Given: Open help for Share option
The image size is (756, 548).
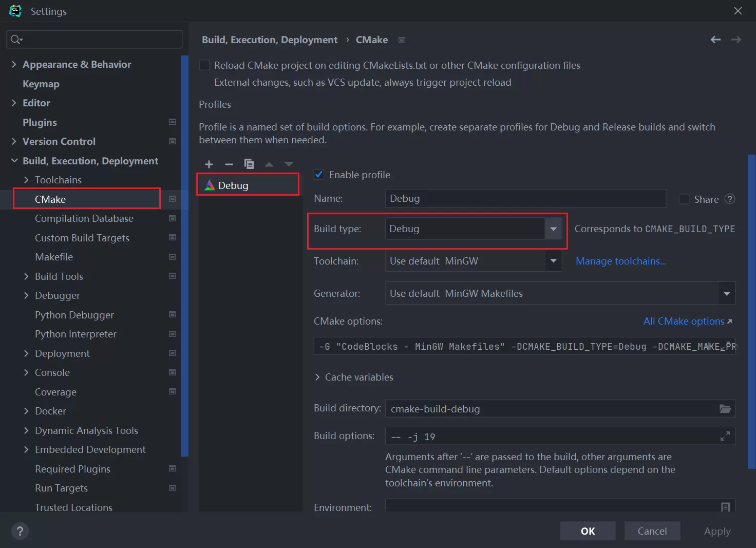Looking at the screenshot, I should click(x=730, y=199).
